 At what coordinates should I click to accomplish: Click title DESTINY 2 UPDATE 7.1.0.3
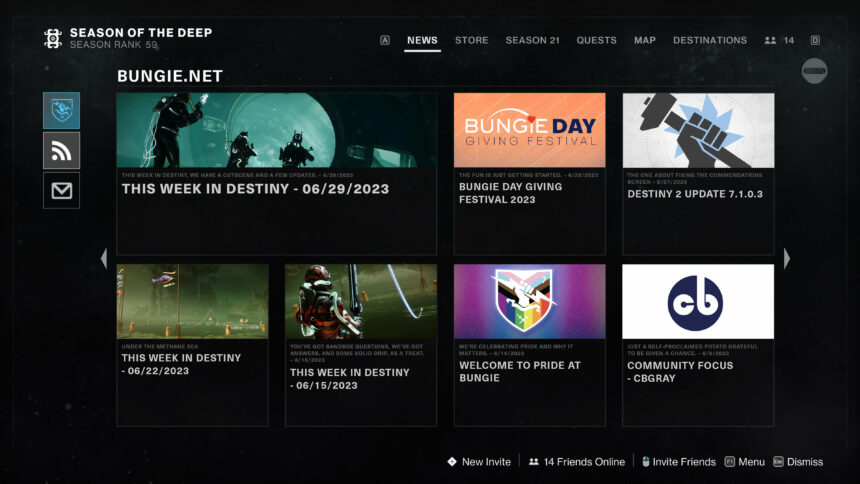[695, 194]
